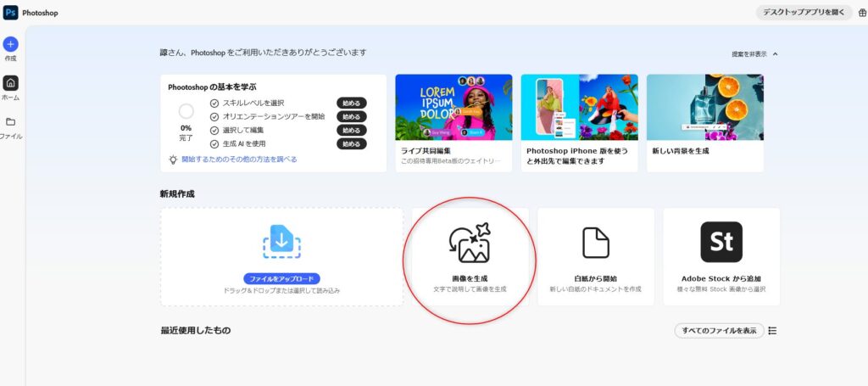Click checkmark icon for 選択して編集
Image resolution: width=868 pixels, height=386 pixels.
(214, 131)
